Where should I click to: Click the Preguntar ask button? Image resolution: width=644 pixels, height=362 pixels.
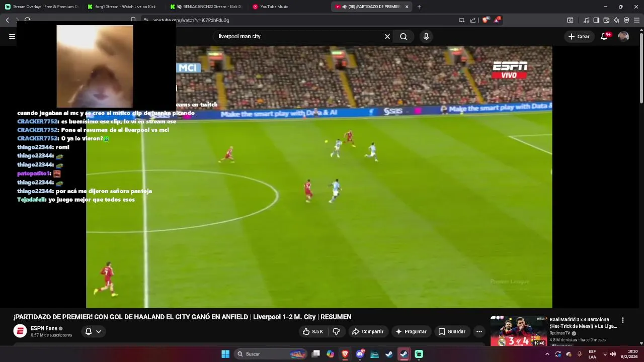(411, 331)
